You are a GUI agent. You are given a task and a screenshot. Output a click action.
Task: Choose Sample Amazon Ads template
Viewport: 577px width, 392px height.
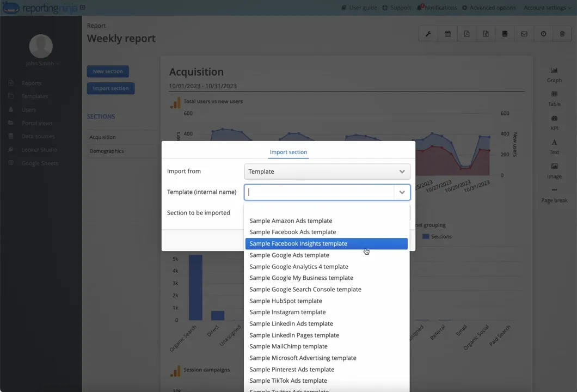pos(327,221)
